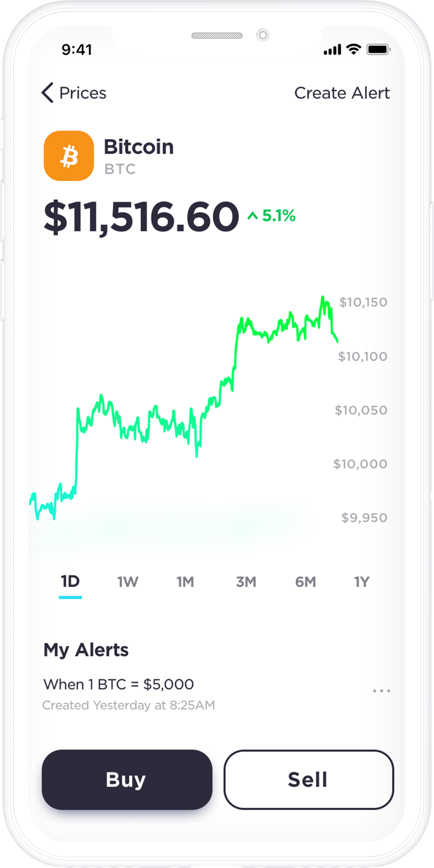Image resolution: width=434 pixels, height=868 pixels.
Task: Go back to Prices
Action: point(83,93)
